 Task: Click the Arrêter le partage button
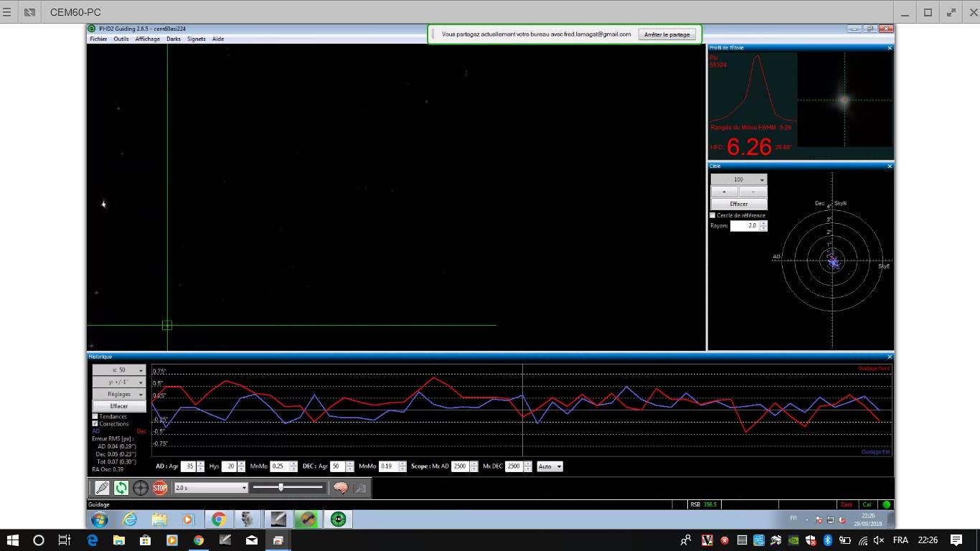pyautogui.click(x=667, y=34)
